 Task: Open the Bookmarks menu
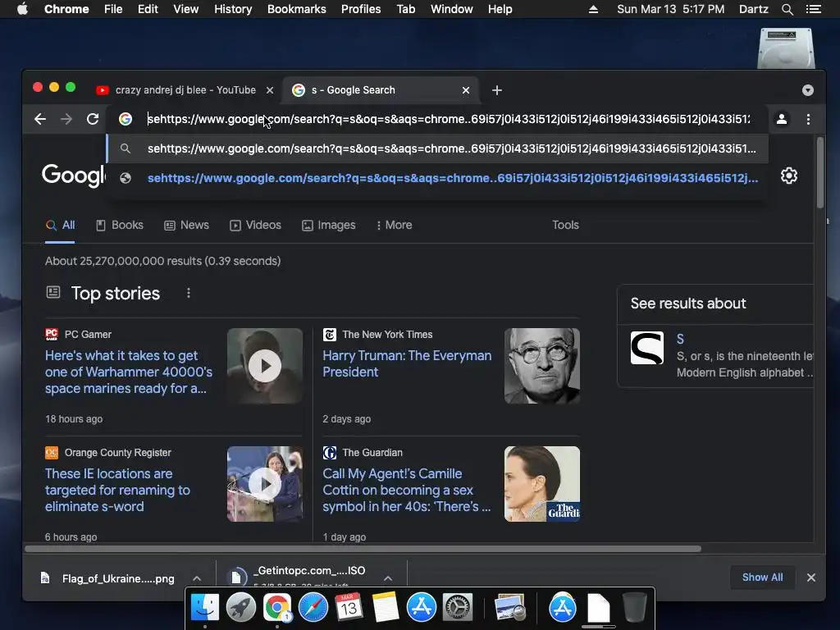[x=297, y=9]
